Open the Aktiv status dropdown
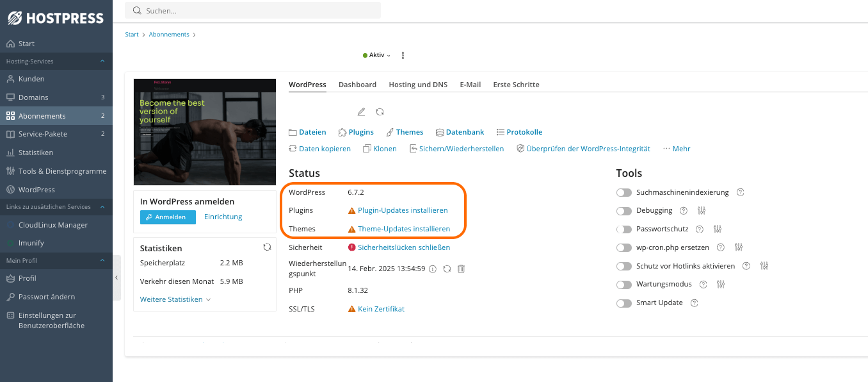 pos(377,55)
